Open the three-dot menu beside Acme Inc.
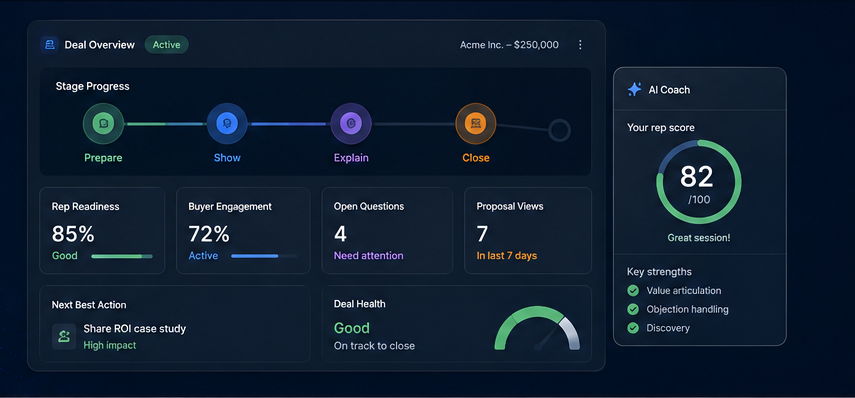 [580, 45]
